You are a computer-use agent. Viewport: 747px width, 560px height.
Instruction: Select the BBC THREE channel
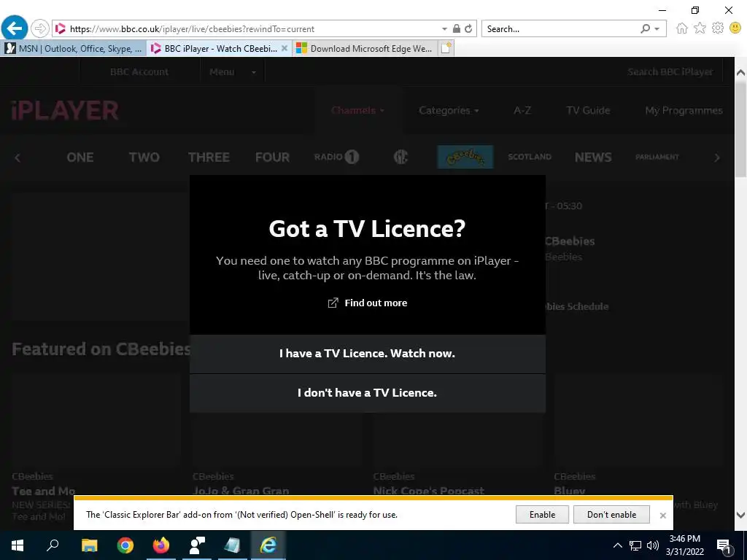click(209, 157)
